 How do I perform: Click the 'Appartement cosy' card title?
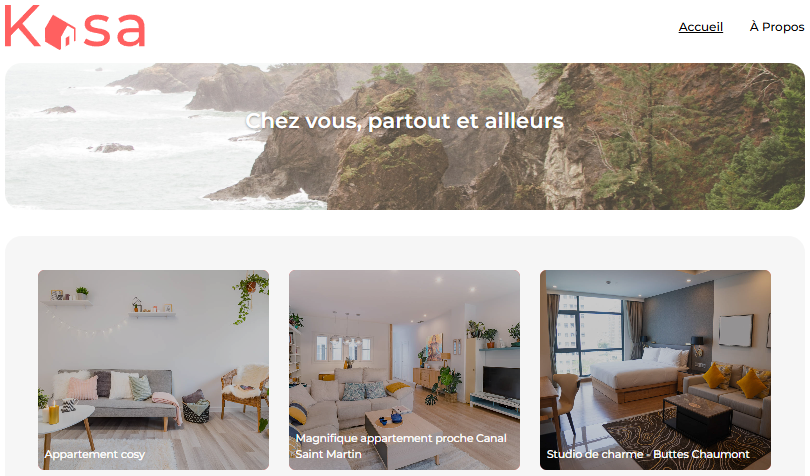click(x=95, y=454)
